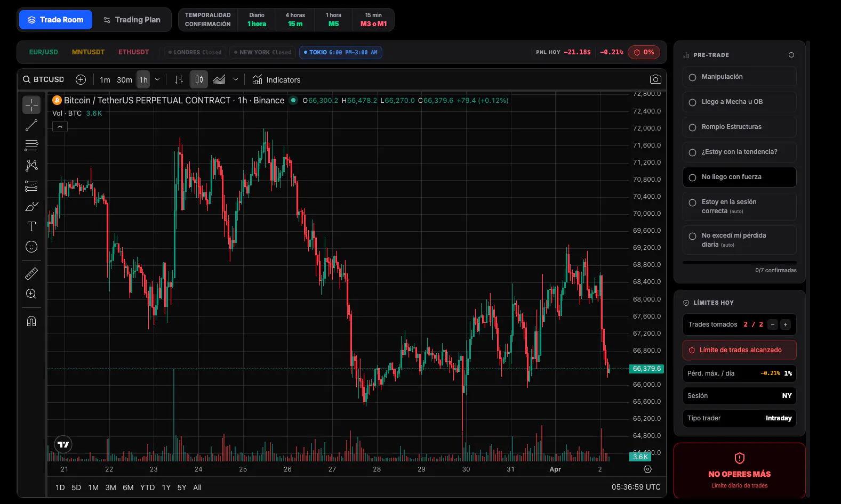841x504 pixels.
Task: Set date range to 5D
Action: 76,487
